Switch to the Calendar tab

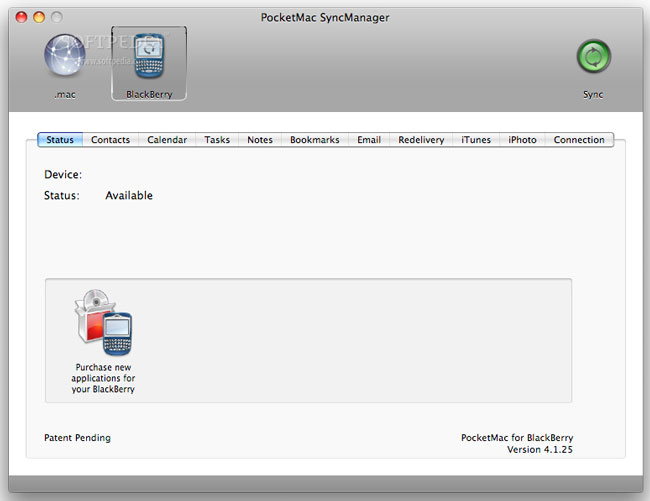[x=167, y=140]
